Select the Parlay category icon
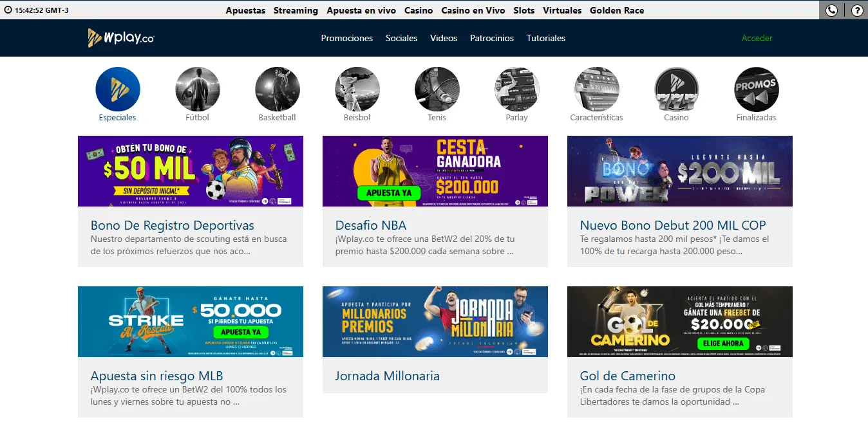 (x=517, y=89)
